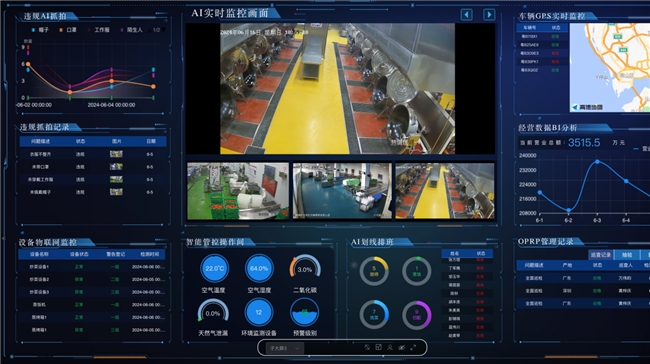Switch to the 抽检 tab
The height and width of the screenshot is (364, 650).
click(627, 255)
